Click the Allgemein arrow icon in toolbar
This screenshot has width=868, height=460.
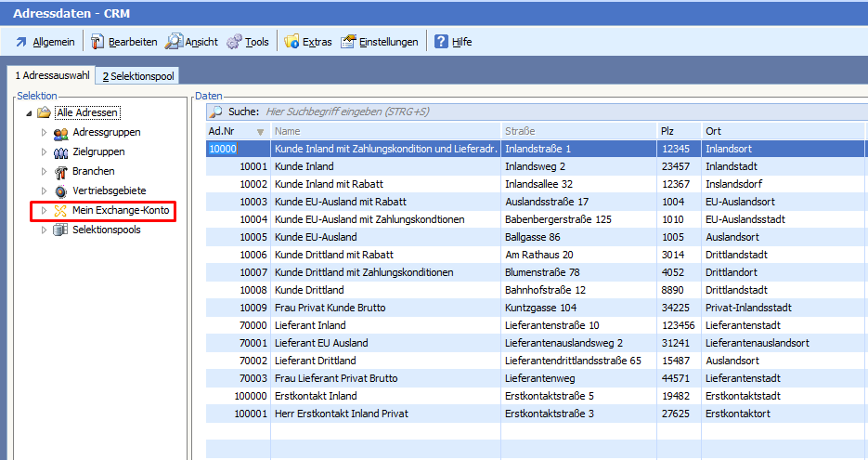[x=20, y=42]
